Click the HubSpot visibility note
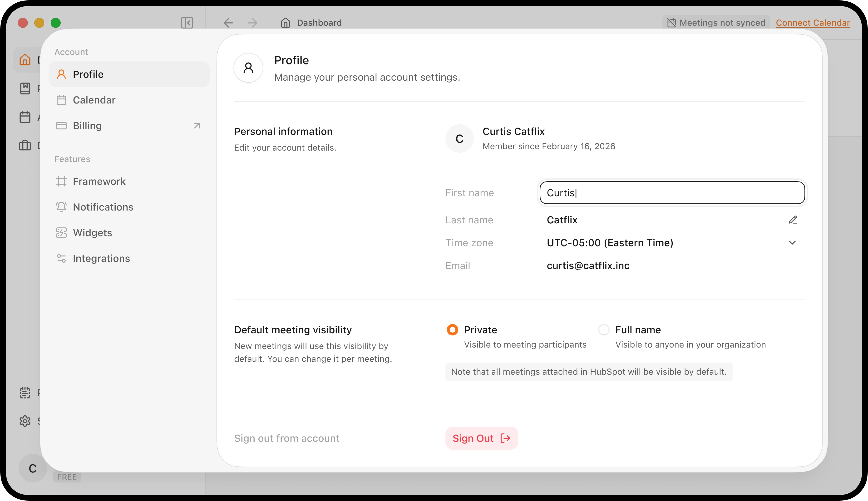 pos(589,372)
